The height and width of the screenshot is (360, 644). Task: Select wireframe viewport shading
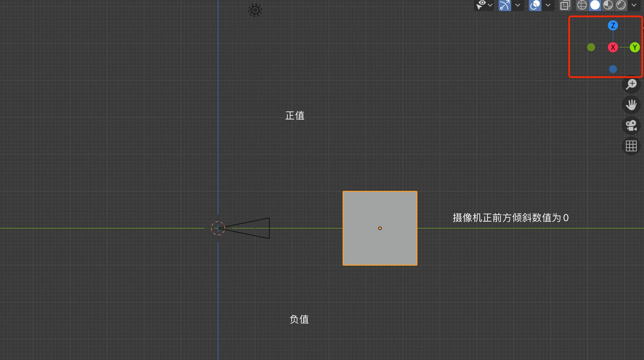click(582, 5)
